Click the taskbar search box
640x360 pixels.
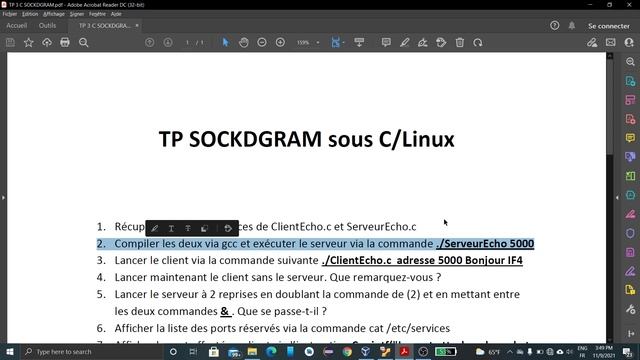pyautogui.click(x=91, y=352)
